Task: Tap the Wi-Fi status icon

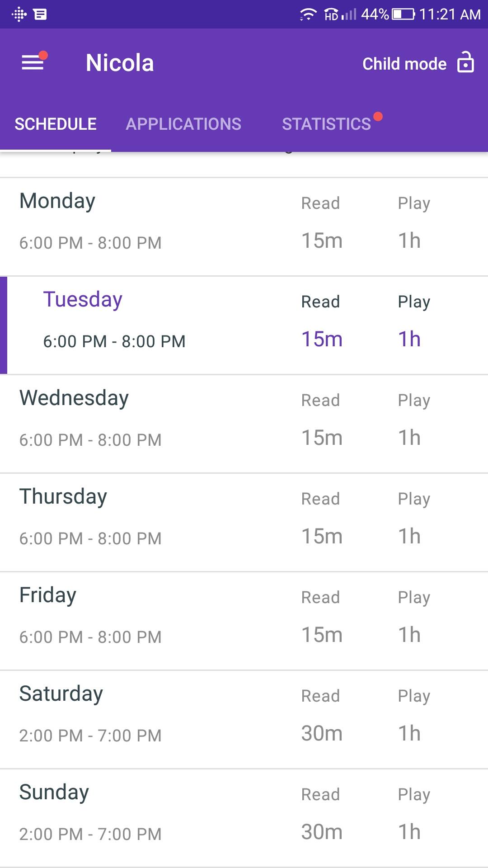Action: pyautogui.click(x=307, y=14)
